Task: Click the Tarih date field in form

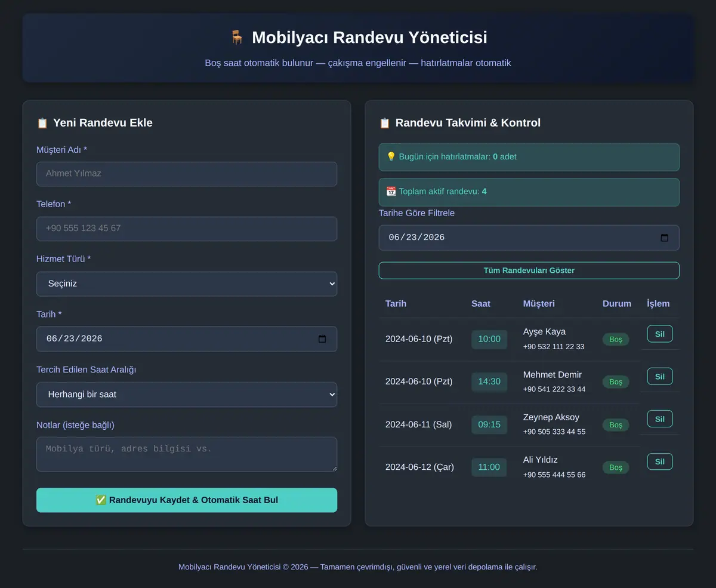Action: pyautogui.click(x=187, y=339)
